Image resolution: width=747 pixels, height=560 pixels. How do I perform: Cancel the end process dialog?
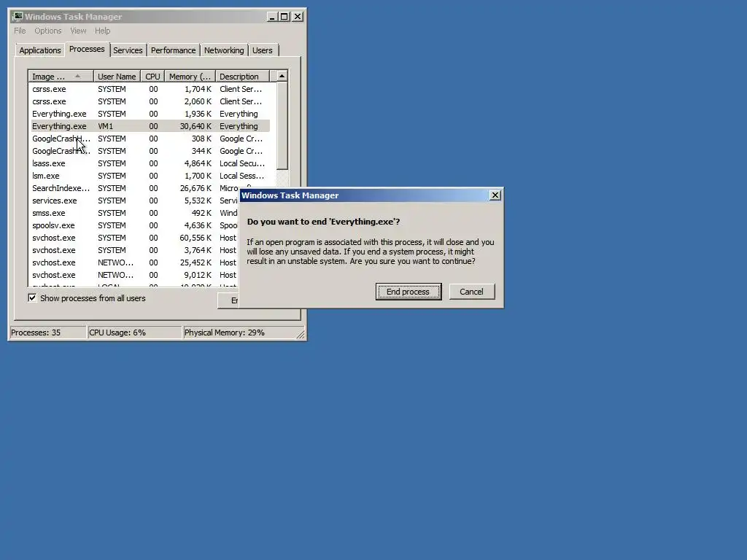pyautogui.click(x=471, y=292)
